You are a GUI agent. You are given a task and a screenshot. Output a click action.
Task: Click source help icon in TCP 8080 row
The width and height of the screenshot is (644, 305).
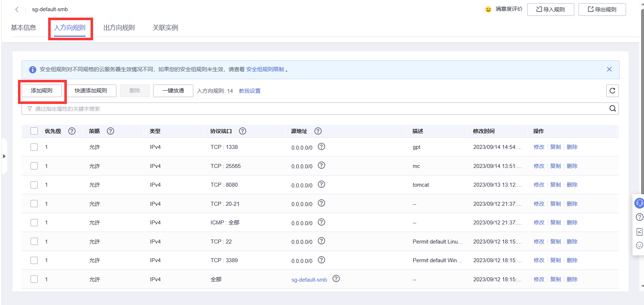[322, 184]
